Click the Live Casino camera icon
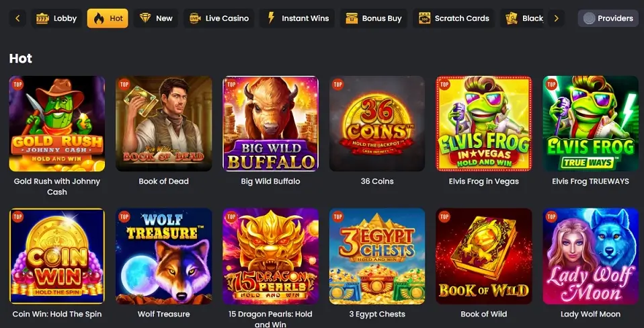Viewport: 644px width, 328px height. (x=195, y=18)
